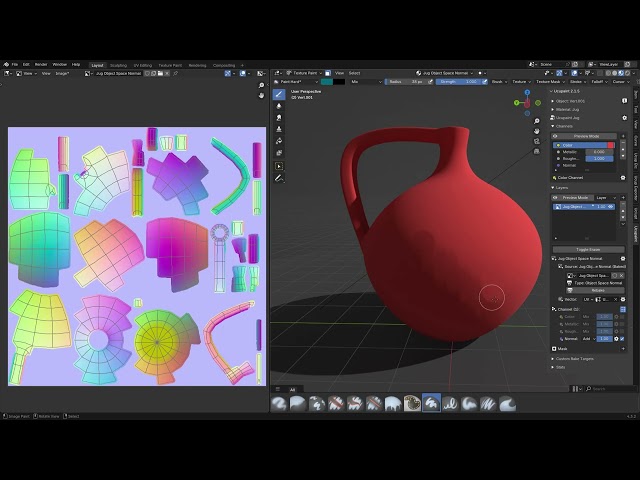Select the Clone stamp tool in toolbar
The height and width of the screenshot is (480, 640).
tap(279, 129)
